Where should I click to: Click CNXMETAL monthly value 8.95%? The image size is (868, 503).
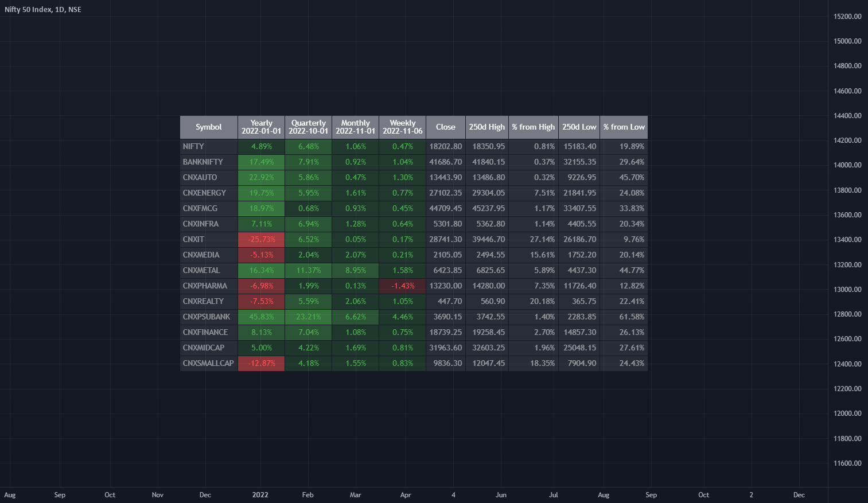pyautogui.click(x=356, y=271)
